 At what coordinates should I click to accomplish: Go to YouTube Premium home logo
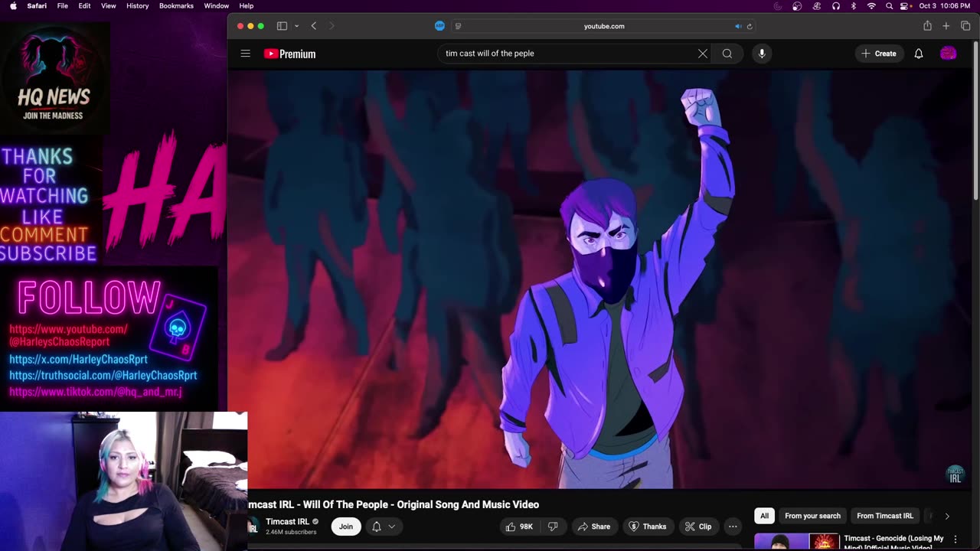pyautogui.click(x=289, y=54)
